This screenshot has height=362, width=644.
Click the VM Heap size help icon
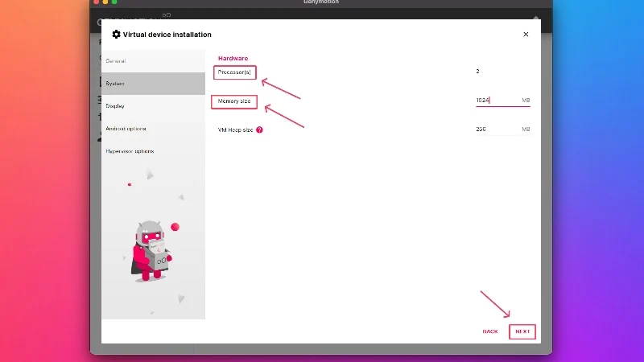click(x=259, y=130)
